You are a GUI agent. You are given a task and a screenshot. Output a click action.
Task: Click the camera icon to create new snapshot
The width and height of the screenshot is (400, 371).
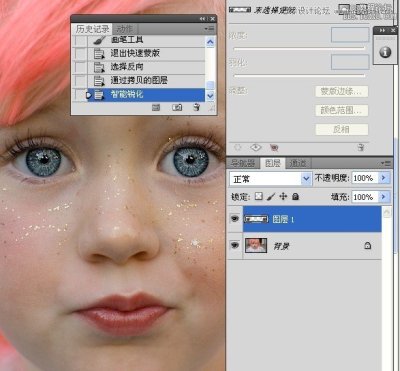pos(177,107)
